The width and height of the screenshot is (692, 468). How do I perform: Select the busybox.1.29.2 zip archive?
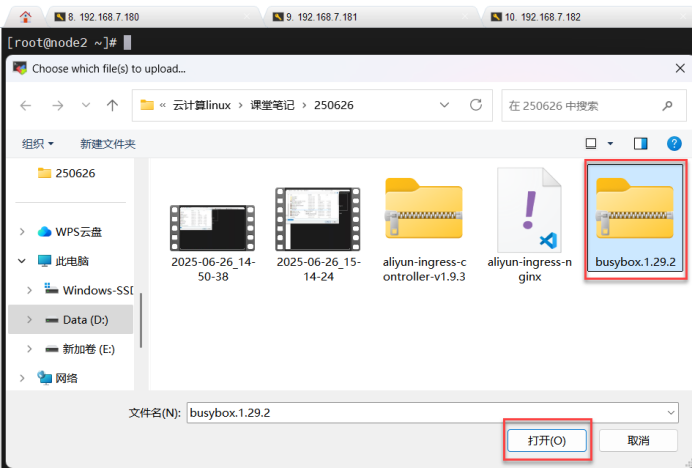635,222
